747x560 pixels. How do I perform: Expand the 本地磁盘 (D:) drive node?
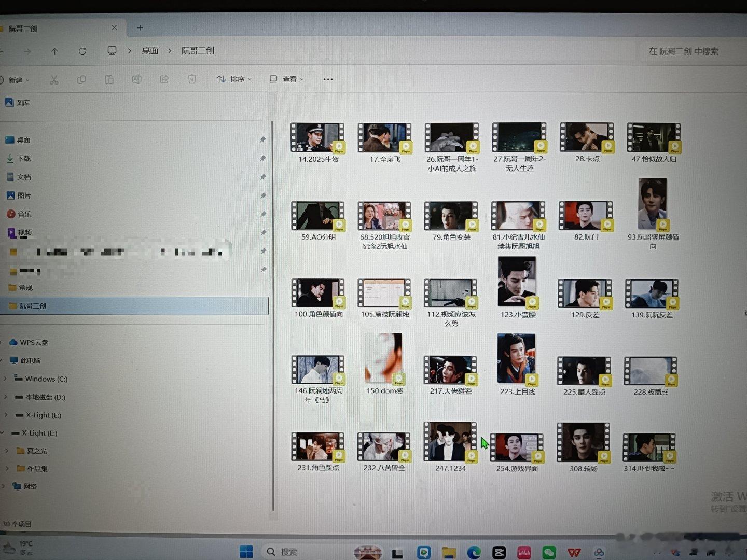click(6, 397)
